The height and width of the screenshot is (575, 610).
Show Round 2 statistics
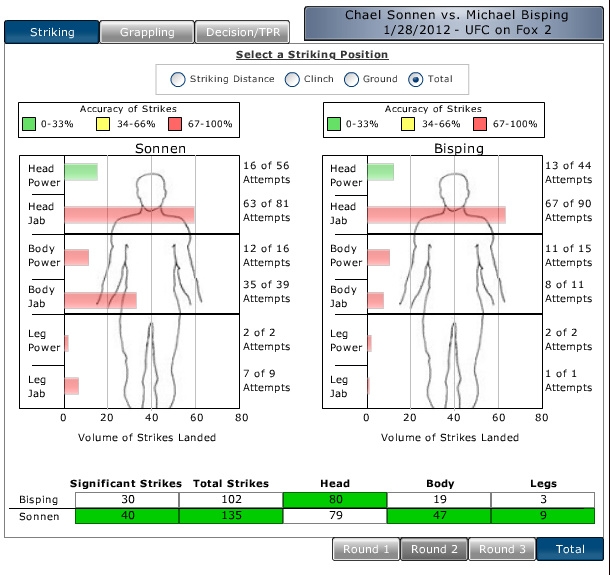click(x=434, y=549)
